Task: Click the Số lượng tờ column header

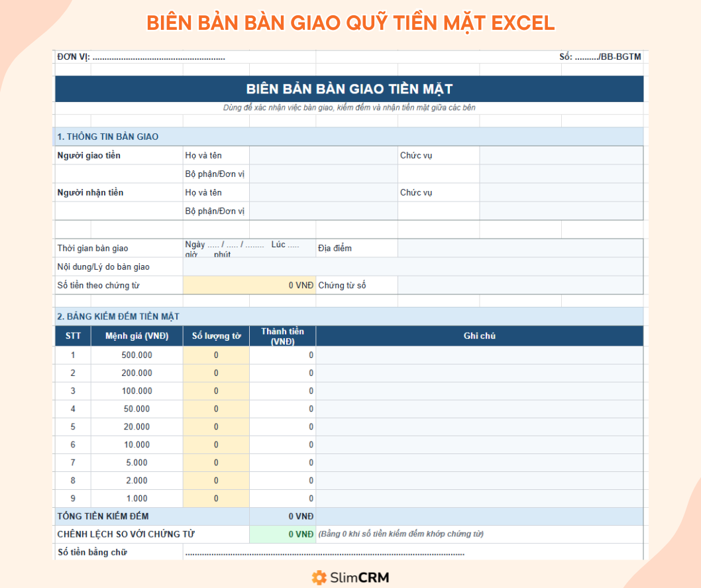Action: (x=217, y=336)
